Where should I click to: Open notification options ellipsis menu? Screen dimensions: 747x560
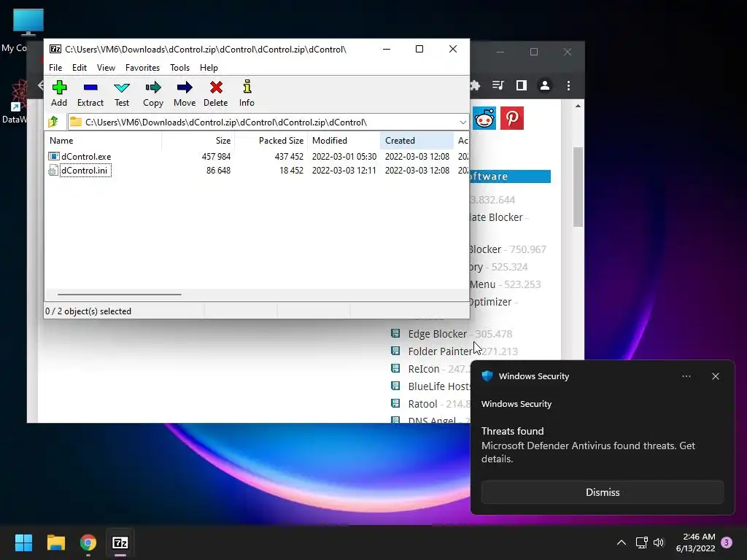[686, 376]
